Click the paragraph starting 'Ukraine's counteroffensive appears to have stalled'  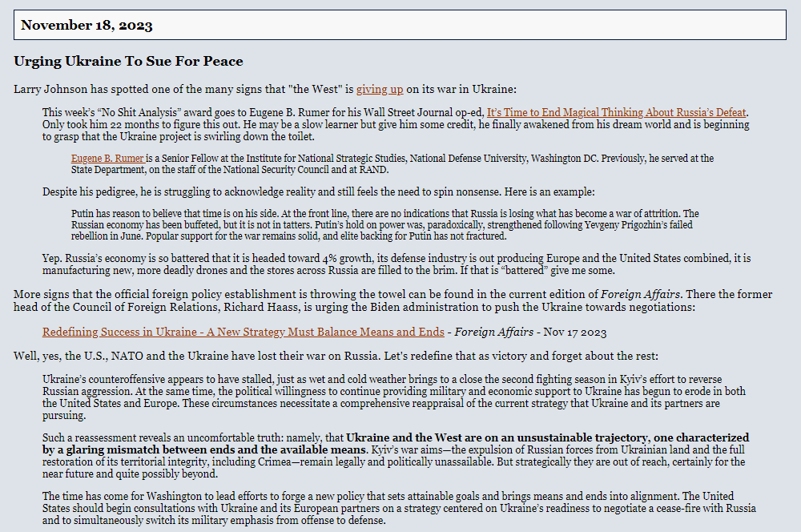[394, 397]
